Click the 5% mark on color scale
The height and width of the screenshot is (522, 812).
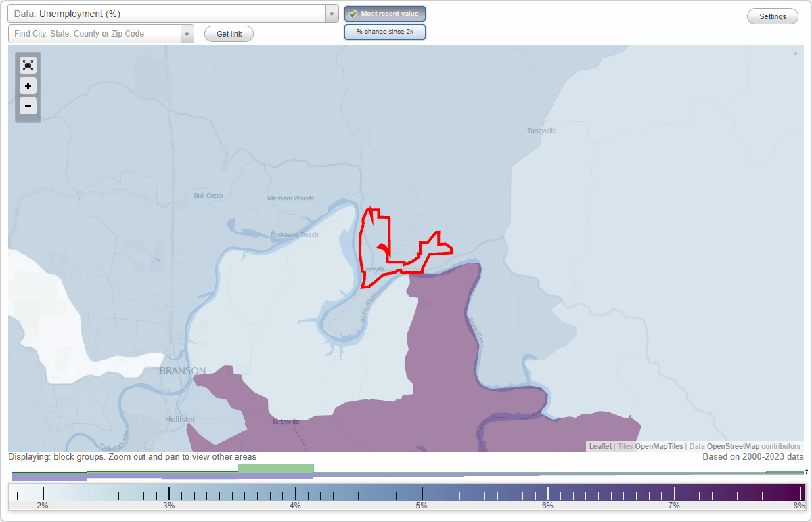[x=422, y=505]
